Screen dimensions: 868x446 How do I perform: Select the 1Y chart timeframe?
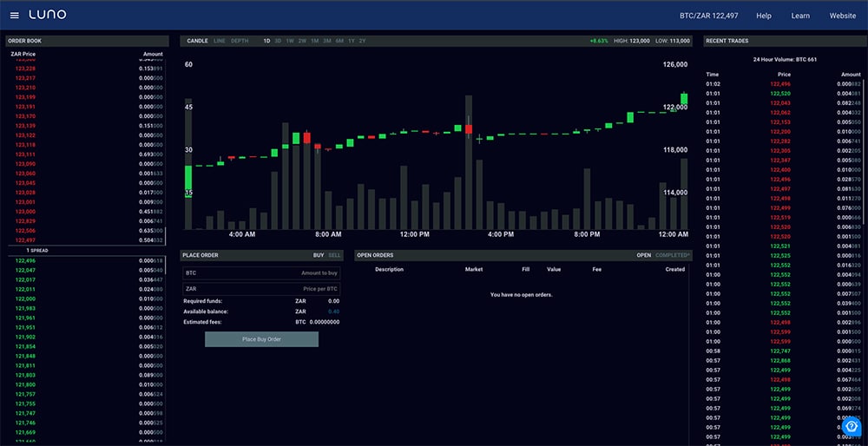click(351, 41)
